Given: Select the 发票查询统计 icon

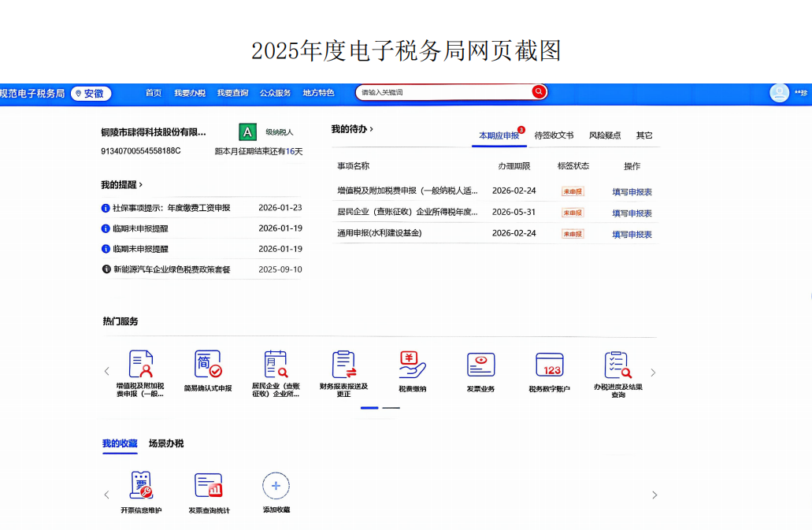Looking at the screenshot, I should click(207, 487).
